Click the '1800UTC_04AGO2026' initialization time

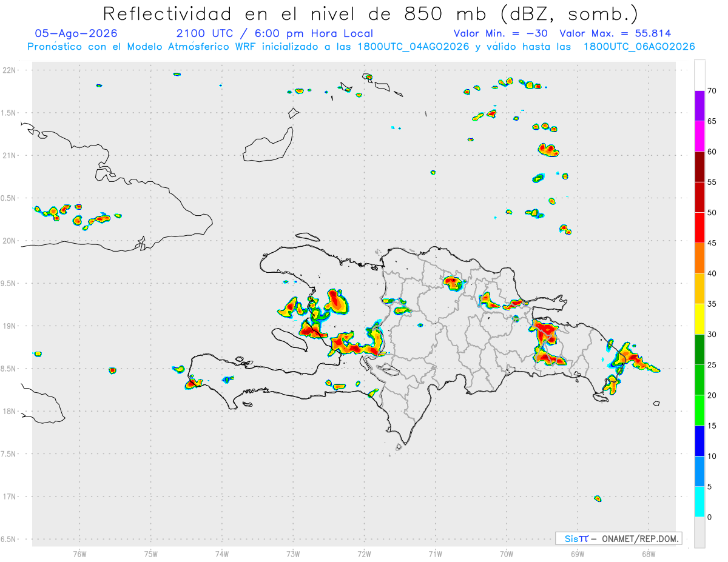(413, 47)
